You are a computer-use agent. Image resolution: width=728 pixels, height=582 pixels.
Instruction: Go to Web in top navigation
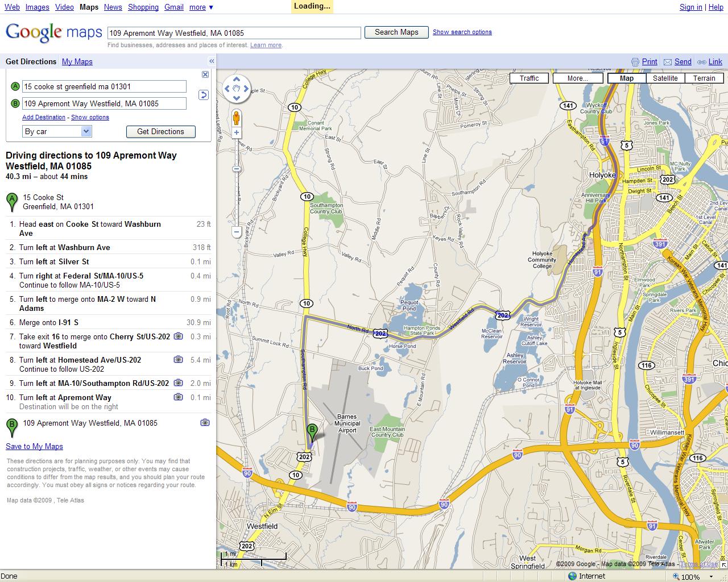[x=12, y=7]
